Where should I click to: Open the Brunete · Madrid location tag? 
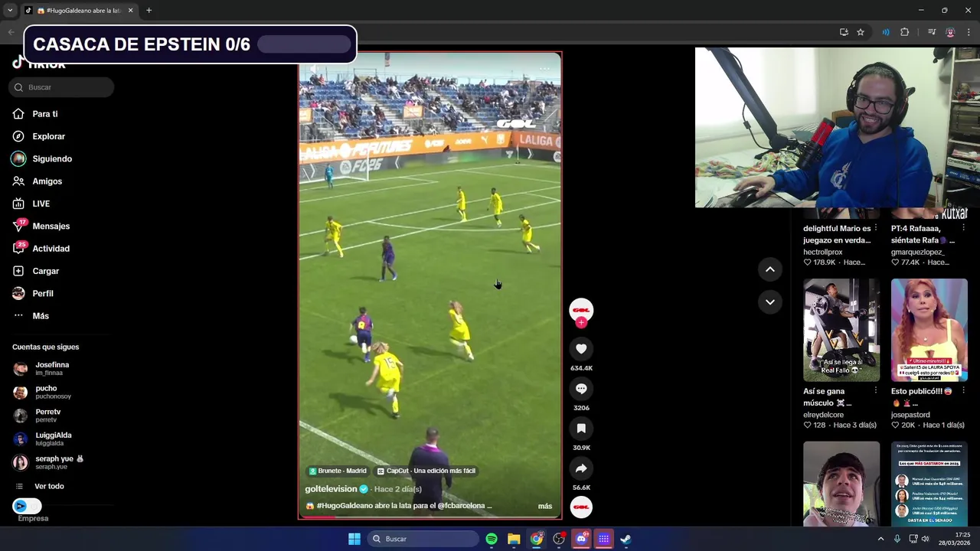pos(338,471)
